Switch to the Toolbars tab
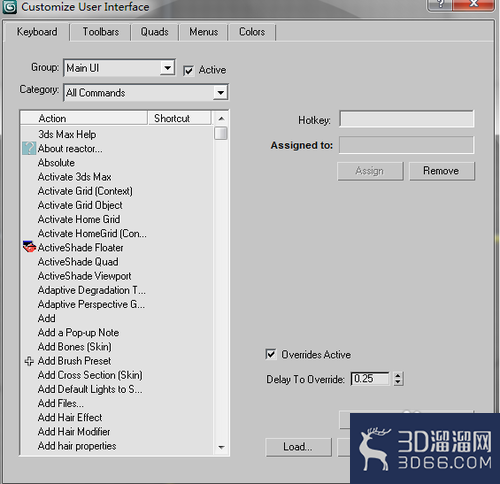 pyautogui.click(x=101, y=32)
